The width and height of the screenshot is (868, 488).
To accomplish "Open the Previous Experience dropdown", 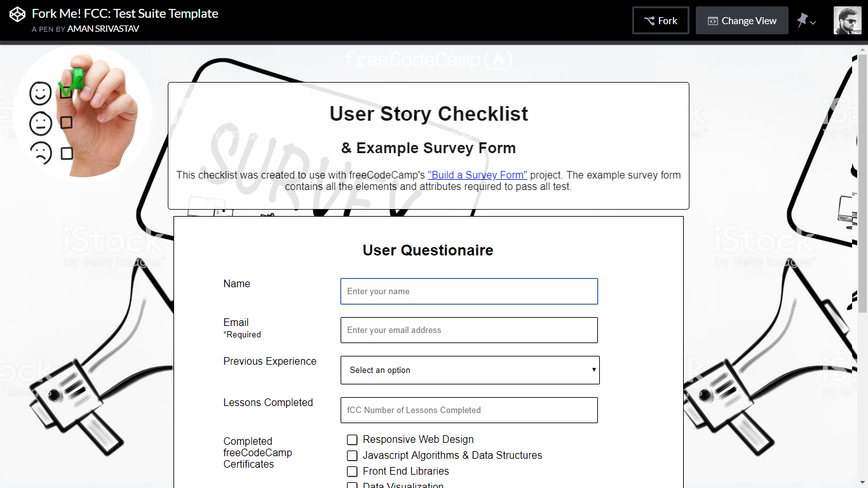I will [470, 370].
